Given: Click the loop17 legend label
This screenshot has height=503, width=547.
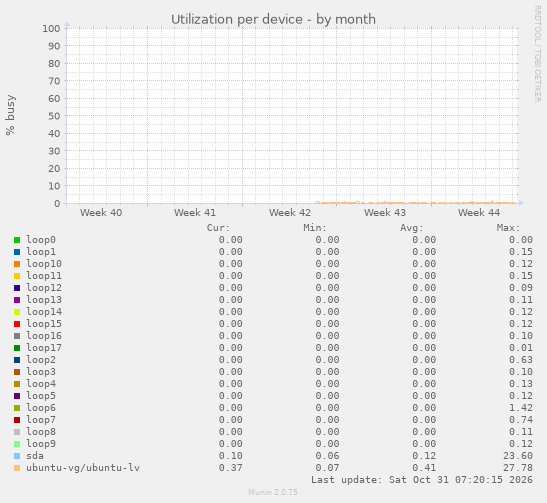Looking at the screenshot, I should click(x=44, y=348).
